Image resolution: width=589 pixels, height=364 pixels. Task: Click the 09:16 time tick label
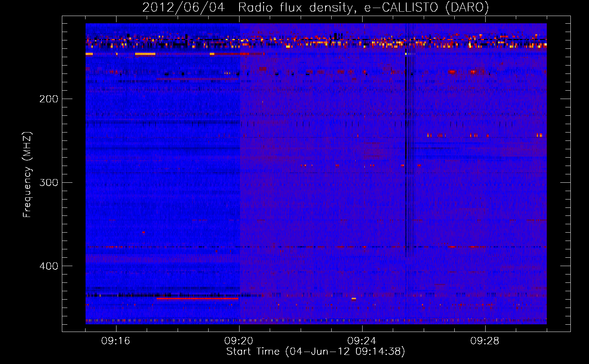116,341
